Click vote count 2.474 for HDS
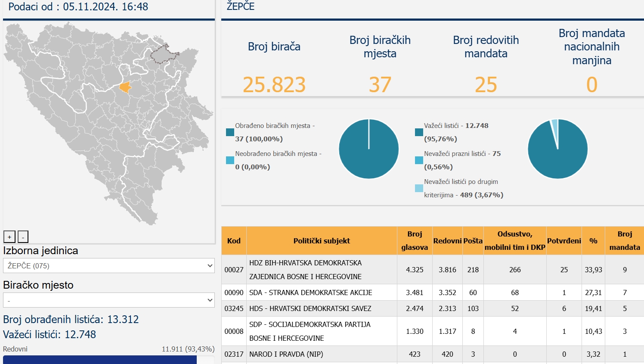Viewport: 644px width, 364px height. coord(415,308)
